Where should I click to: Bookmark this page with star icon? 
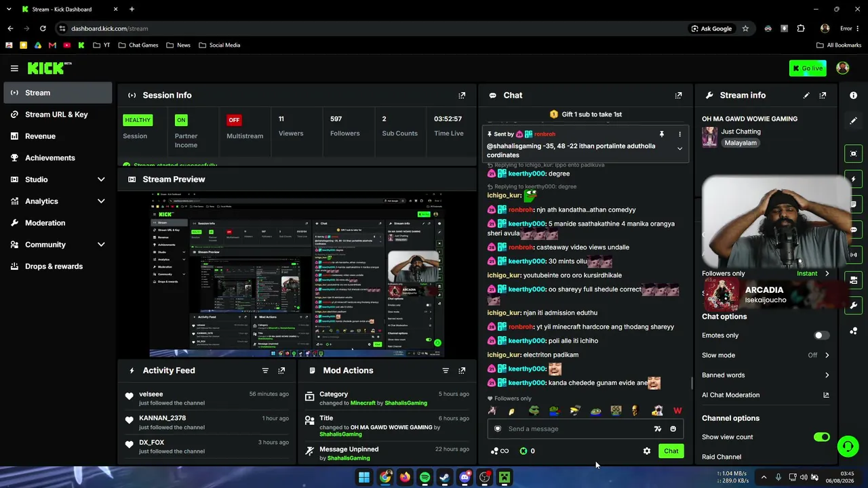[745, 28]
